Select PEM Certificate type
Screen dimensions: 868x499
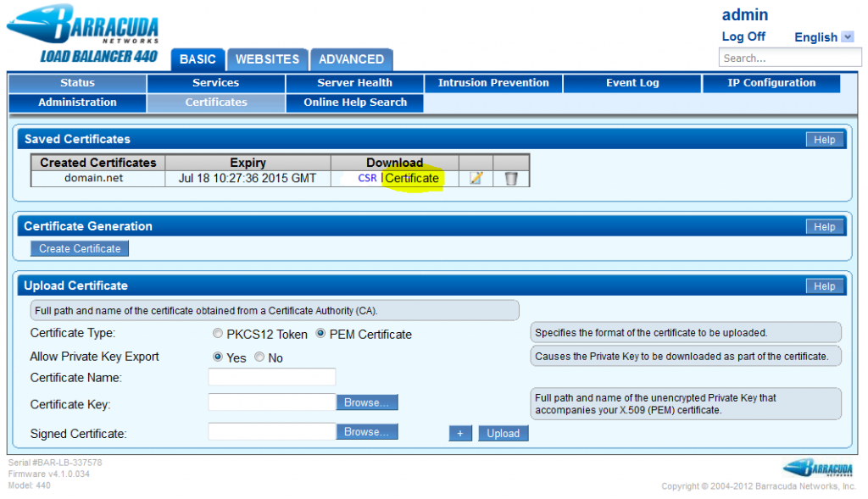tap(320, 334)
